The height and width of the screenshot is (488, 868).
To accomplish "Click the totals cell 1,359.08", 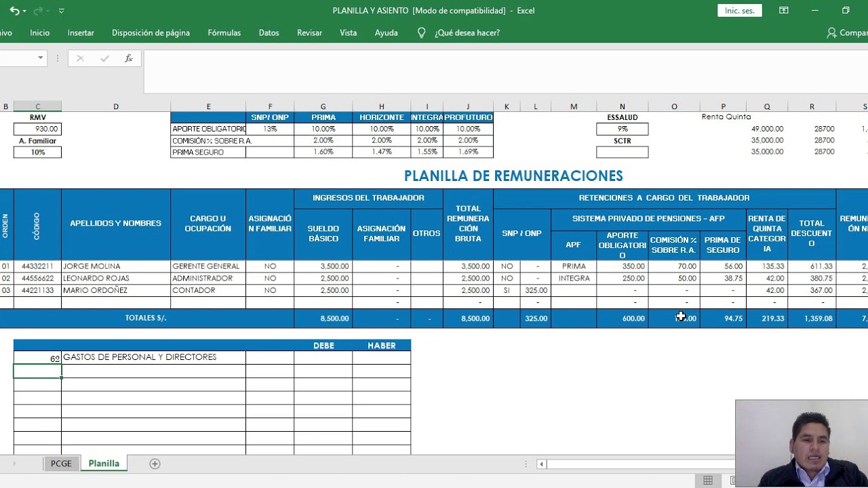I will [x=812, y=318].
